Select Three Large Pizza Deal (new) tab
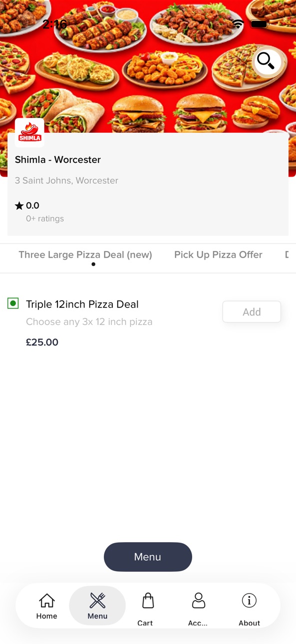296x644 pixels. 85,255
